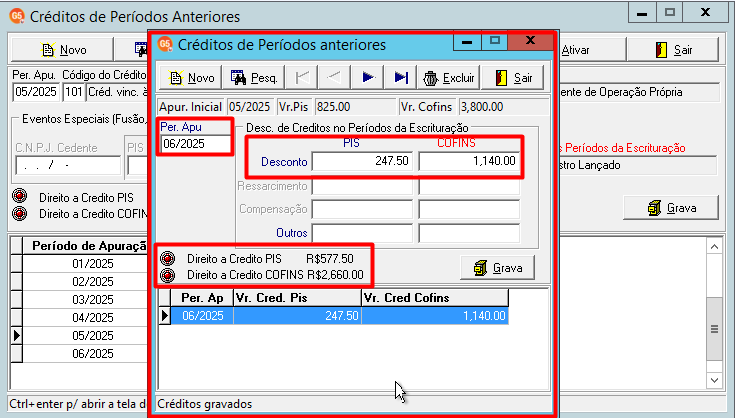Click Grava in background window
Screen dimensions: 735x418
click(x=671, y=208)
